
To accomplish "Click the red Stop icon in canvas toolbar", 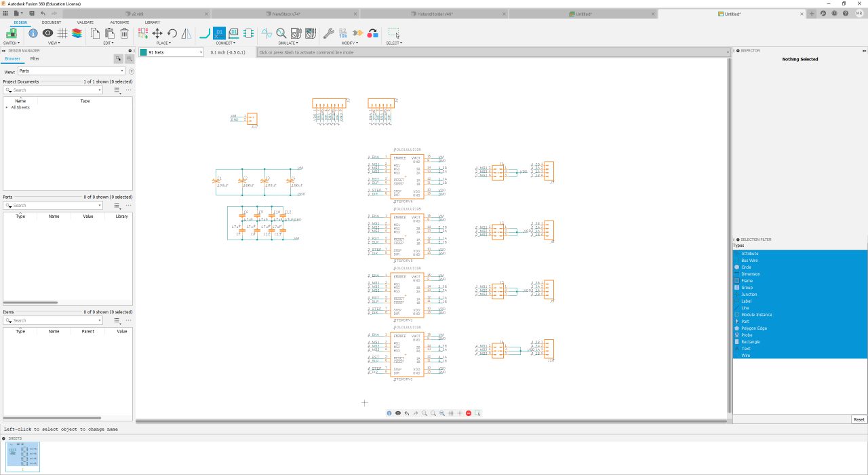I will [x=469, y=413].
